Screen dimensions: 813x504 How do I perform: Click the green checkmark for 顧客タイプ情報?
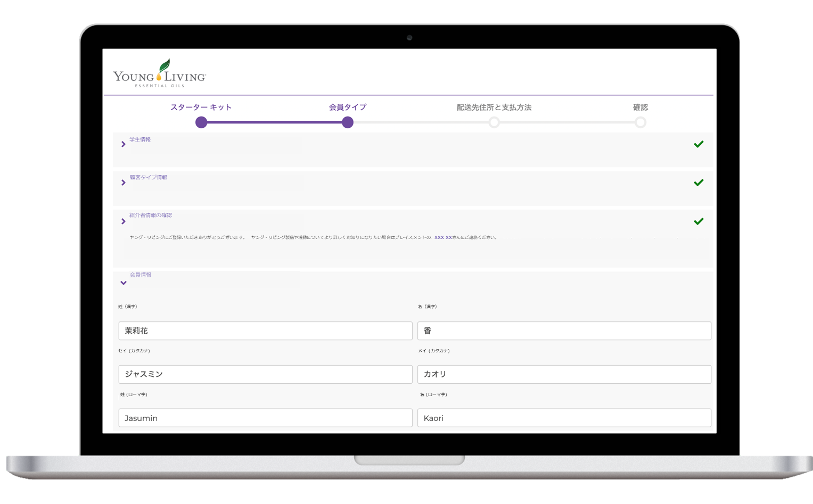pos(699,183)
